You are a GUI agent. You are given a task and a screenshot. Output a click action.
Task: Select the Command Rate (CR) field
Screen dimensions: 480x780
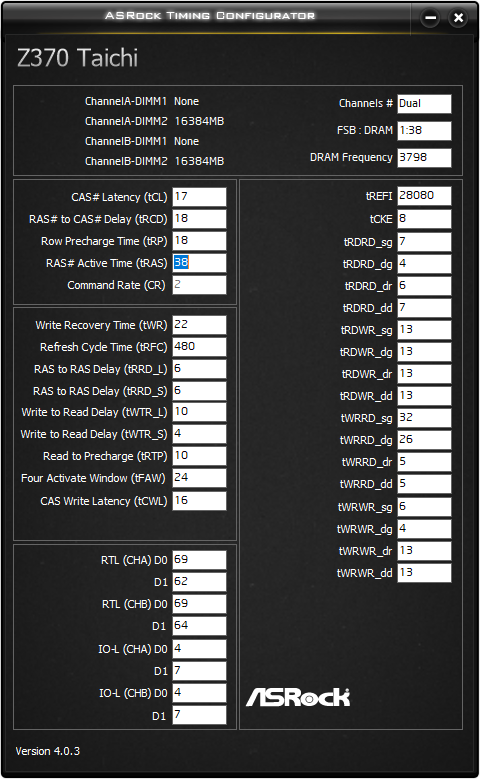point(199,285)
